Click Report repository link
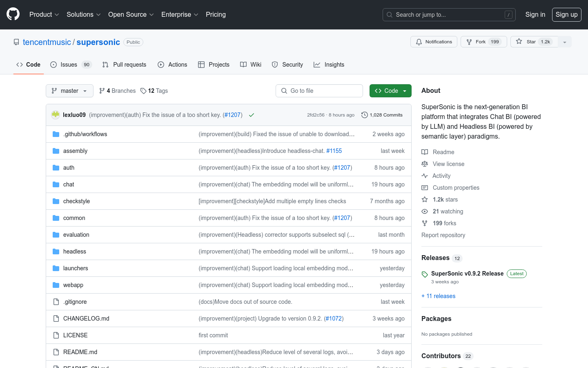 (443, 235)
